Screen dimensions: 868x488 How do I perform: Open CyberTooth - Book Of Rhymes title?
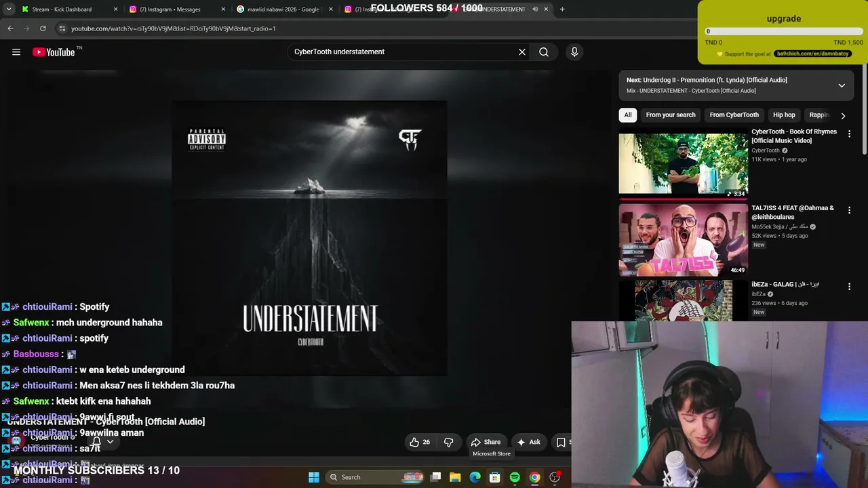794,136
